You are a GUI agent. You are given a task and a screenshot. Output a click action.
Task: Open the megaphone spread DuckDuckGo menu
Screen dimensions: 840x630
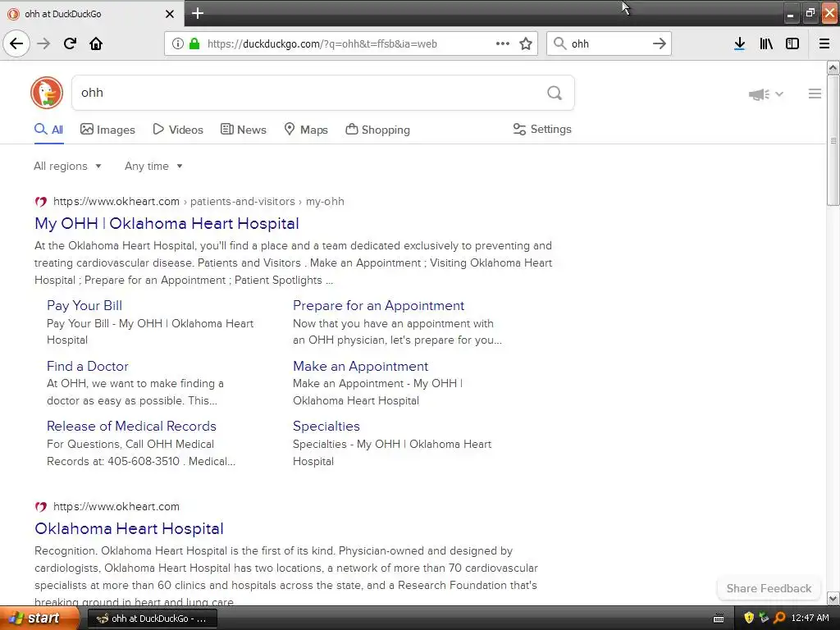765,94
